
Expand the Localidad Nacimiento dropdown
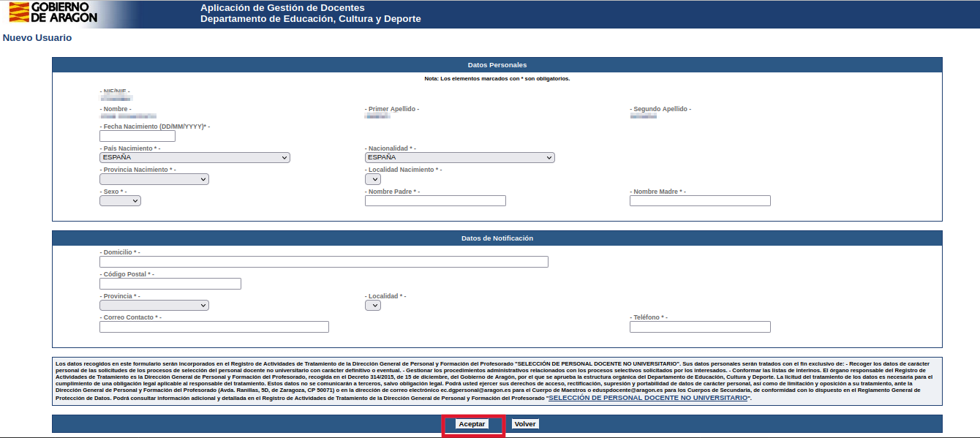(373, 179)
